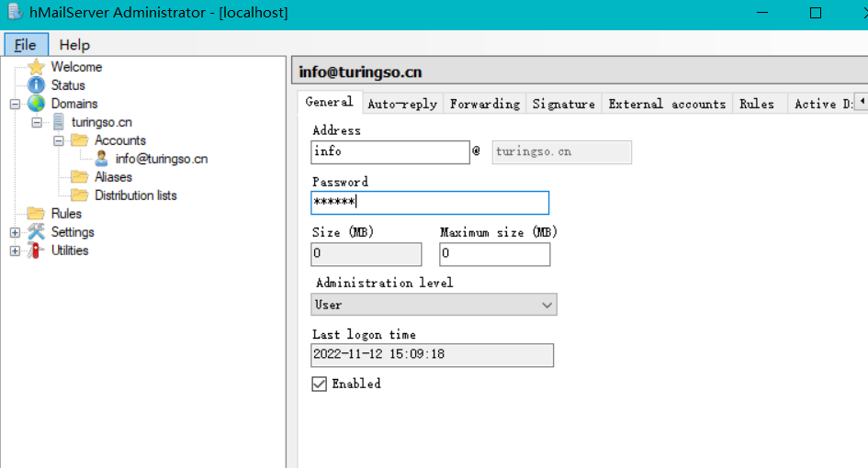Viewport: 868px width, 468px height.
Task: Click the Last logon time field
Action: pyautogui.click(x=433, y=355)
